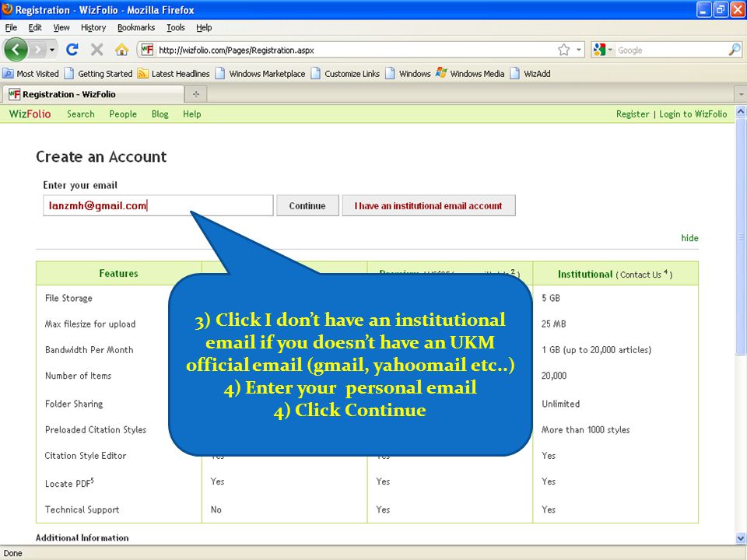Viewport: 747px width, 560px height.
Task: Open a new tab with plus button
Action: point(196,94)
